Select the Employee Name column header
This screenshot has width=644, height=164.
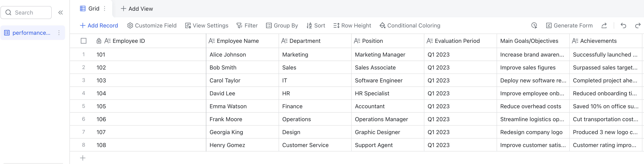[242, 41]
